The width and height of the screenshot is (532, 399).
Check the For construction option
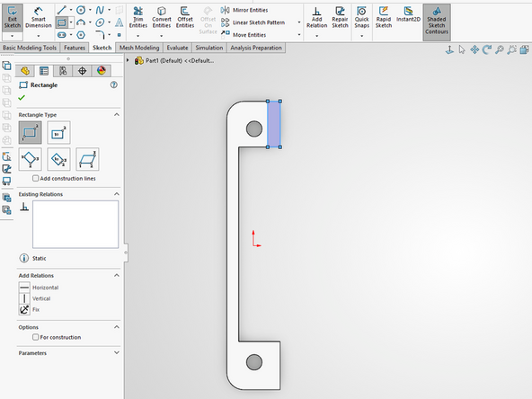[36, 337]
